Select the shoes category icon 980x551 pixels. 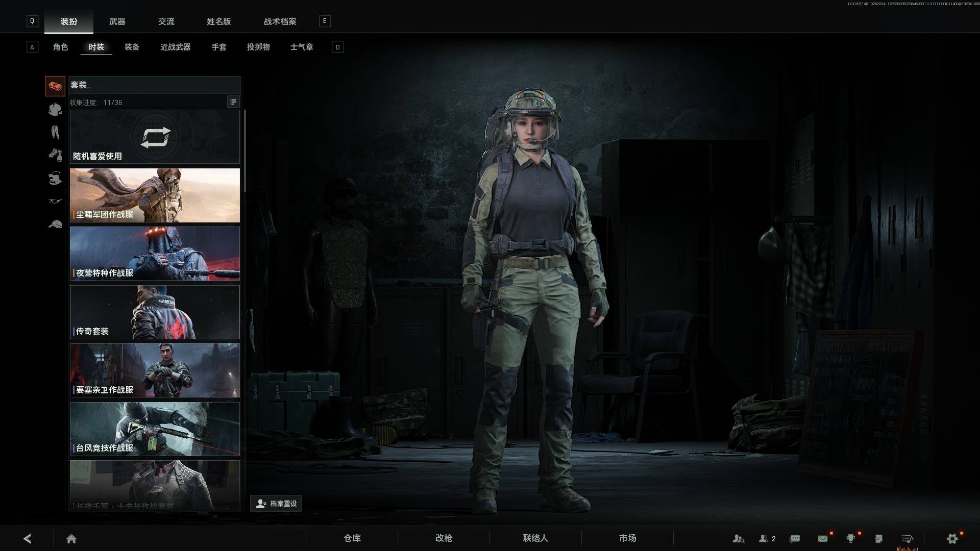point(55,155)
